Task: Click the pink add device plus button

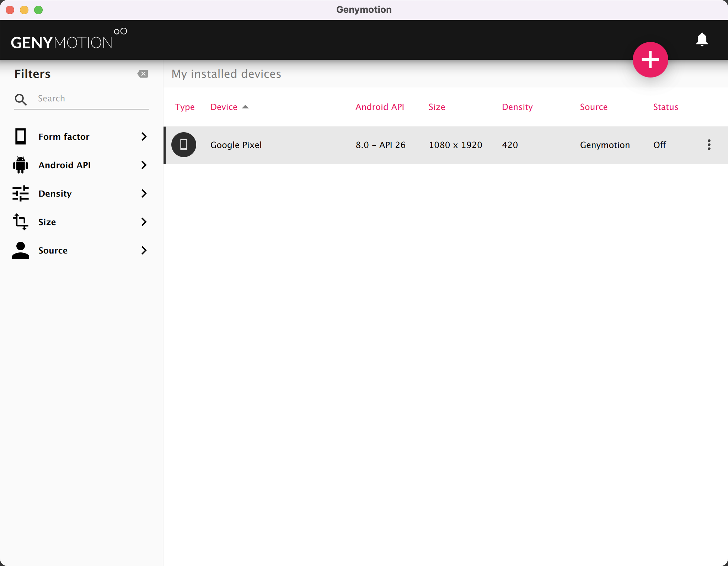Action: click(x=650, y=60)
